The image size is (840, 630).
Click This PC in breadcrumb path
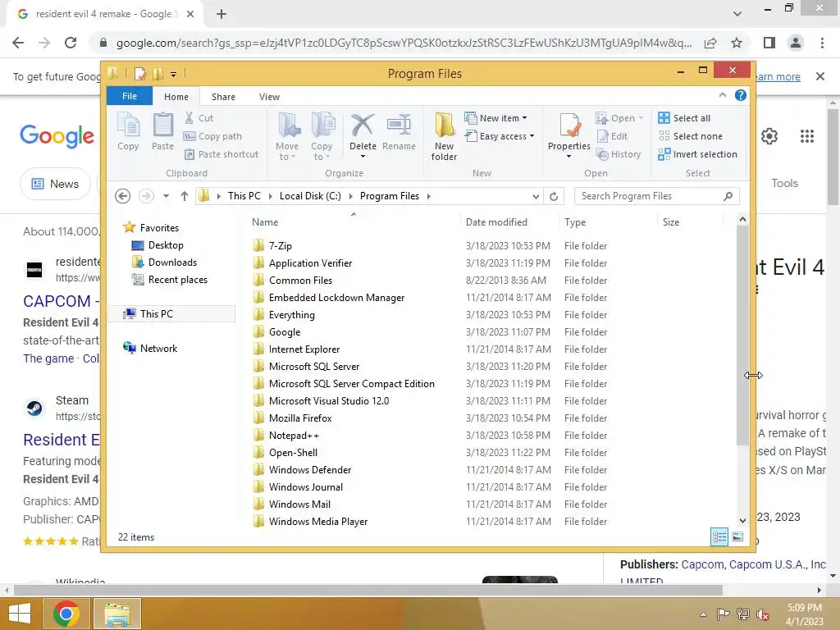click(x=244, y=196)
